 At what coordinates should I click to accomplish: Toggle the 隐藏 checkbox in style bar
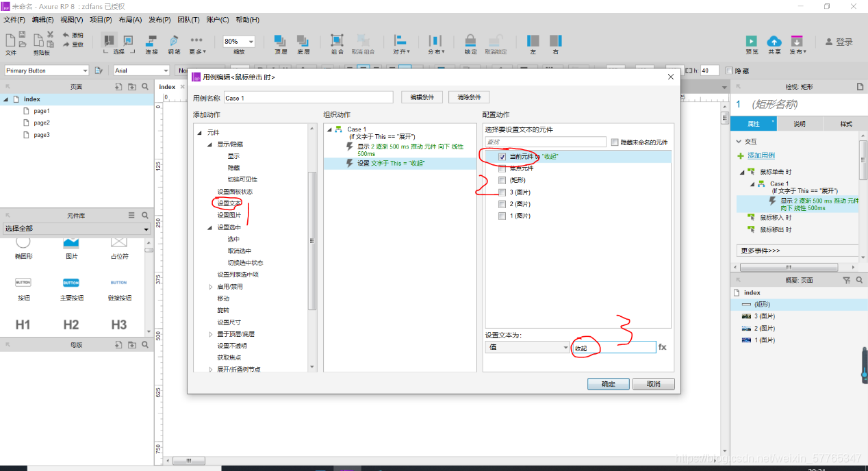click(x=728, y=71)
